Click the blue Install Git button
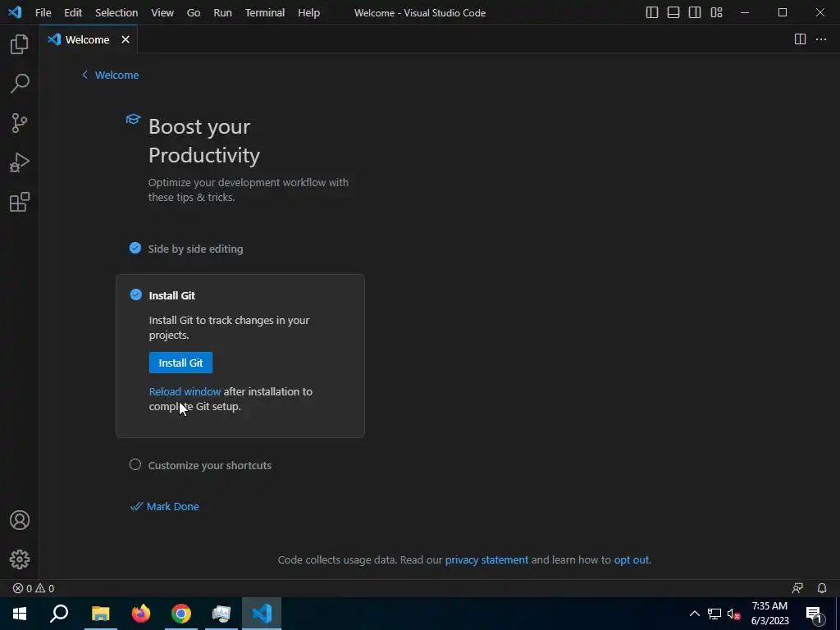The width and height of the screenshot is (840, 630). pos(180,363)
